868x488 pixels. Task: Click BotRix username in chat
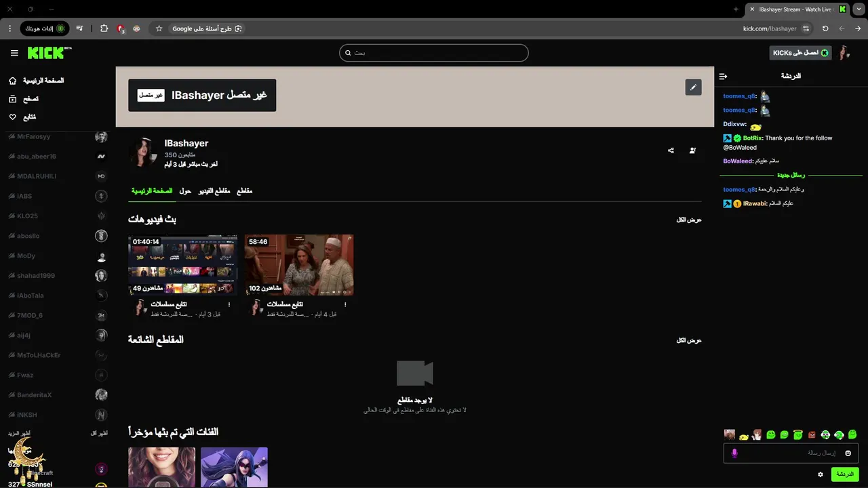752,138
